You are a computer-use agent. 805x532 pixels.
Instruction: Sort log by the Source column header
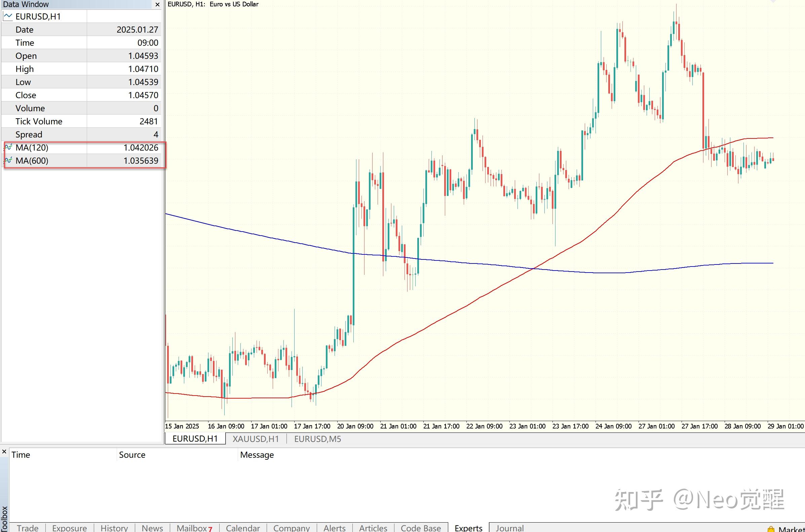tap(132, 455)
